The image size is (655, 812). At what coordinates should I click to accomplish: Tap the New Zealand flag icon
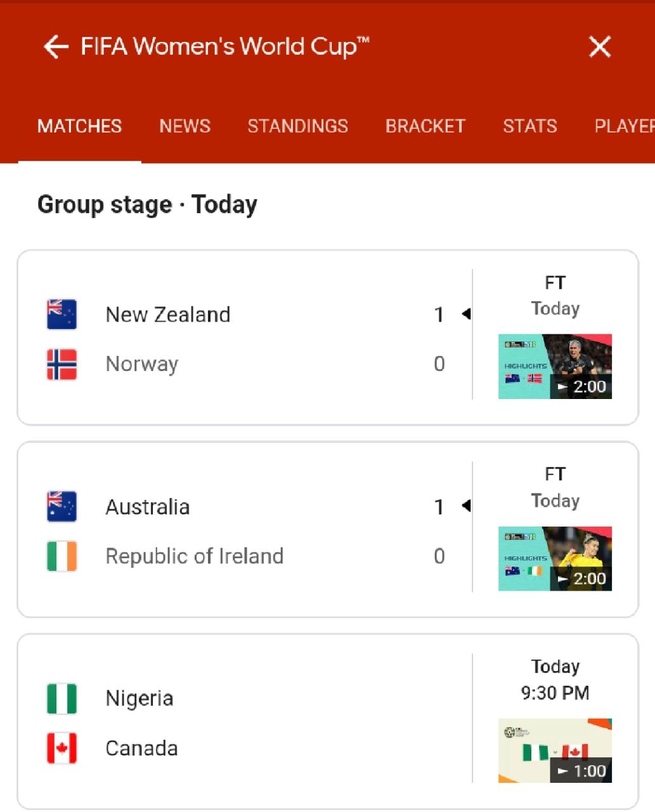click(x=62, y=315)
